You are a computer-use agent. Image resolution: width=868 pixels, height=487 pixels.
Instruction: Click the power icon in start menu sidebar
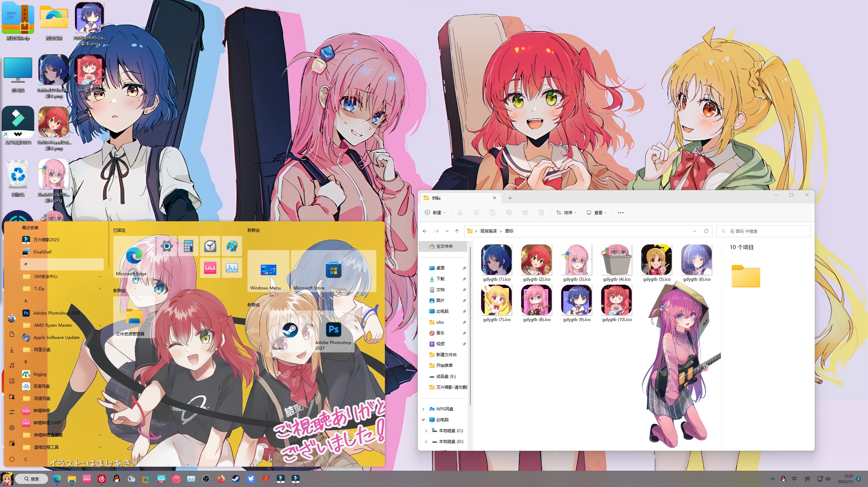tap(12, 459)
